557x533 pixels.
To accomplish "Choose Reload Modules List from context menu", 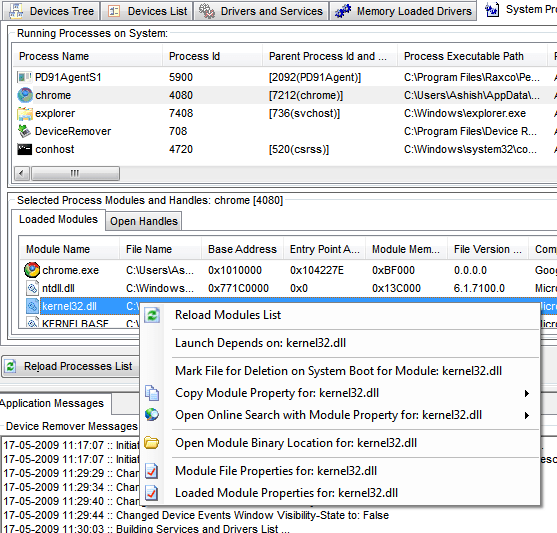I will 340,315.
